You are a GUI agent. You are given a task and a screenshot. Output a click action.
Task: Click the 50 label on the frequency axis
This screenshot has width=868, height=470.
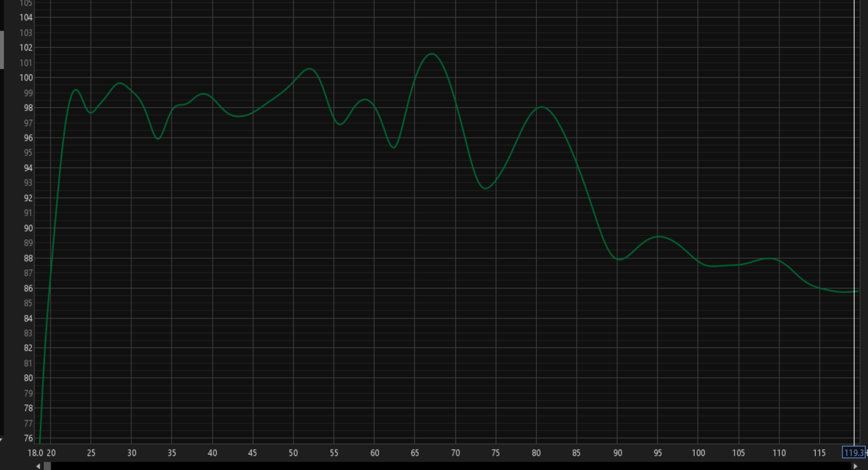tap(293, 453)
